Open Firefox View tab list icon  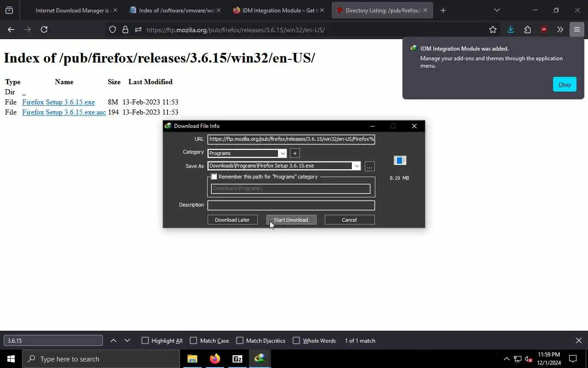(x=9, y=10)
